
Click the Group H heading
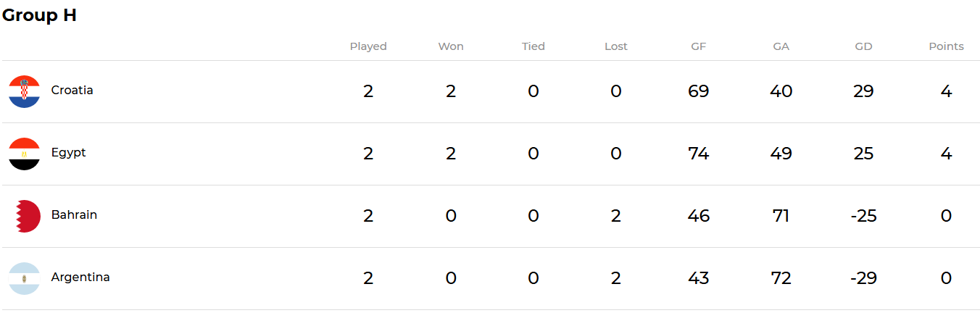tap(39, 16)
